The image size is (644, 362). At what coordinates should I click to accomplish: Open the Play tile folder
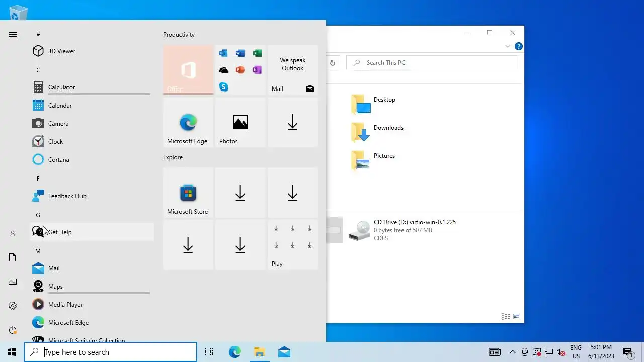point(293,245)
